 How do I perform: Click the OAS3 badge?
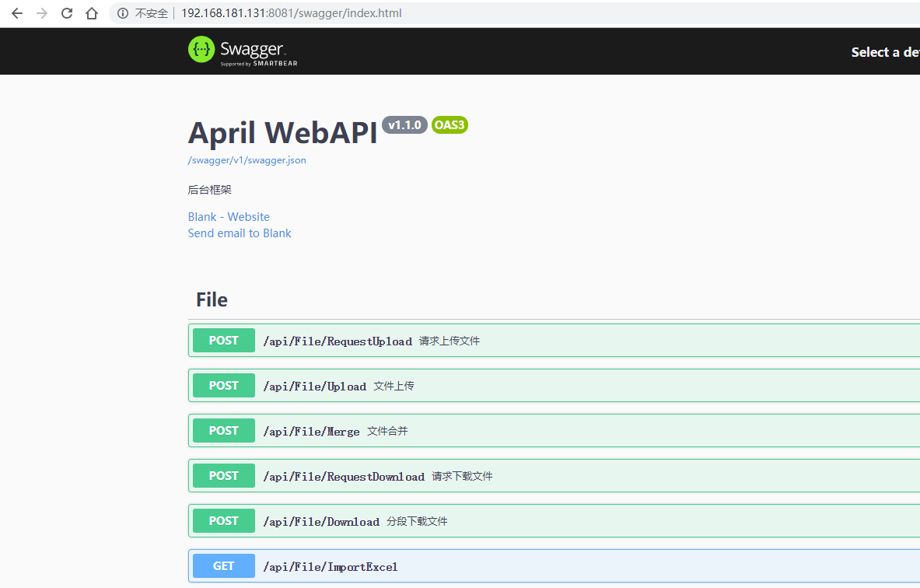(450, 125)
